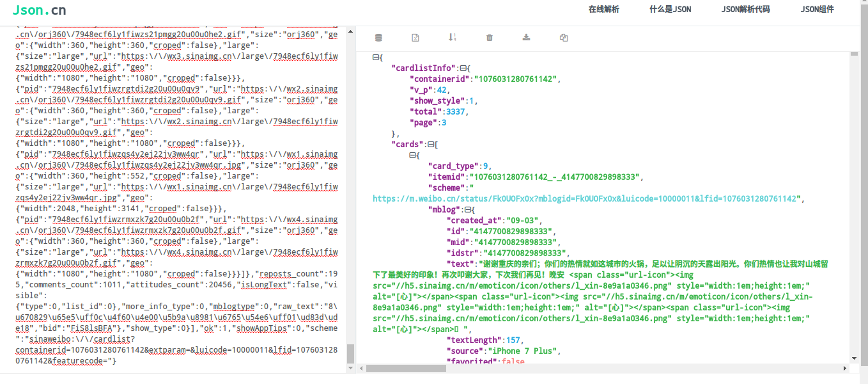
Task: Collapse the first card object under cards
Action: [x=412, y=156]
